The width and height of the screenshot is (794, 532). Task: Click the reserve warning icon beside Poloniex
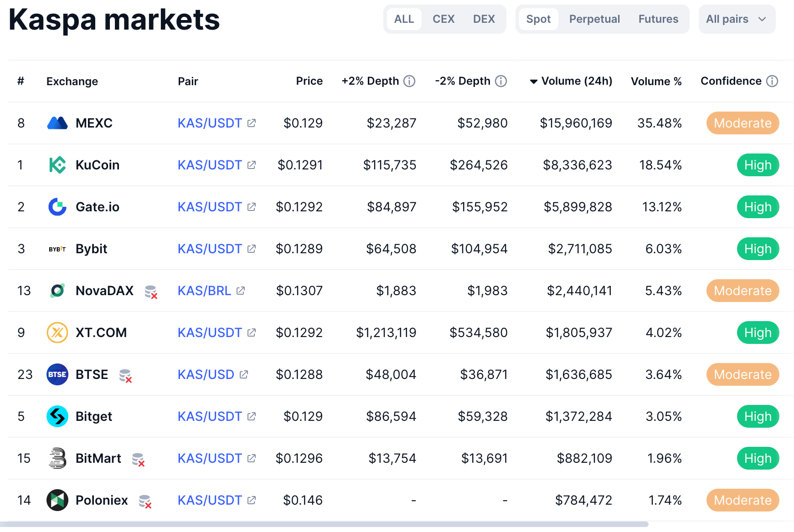pos(145,501)
